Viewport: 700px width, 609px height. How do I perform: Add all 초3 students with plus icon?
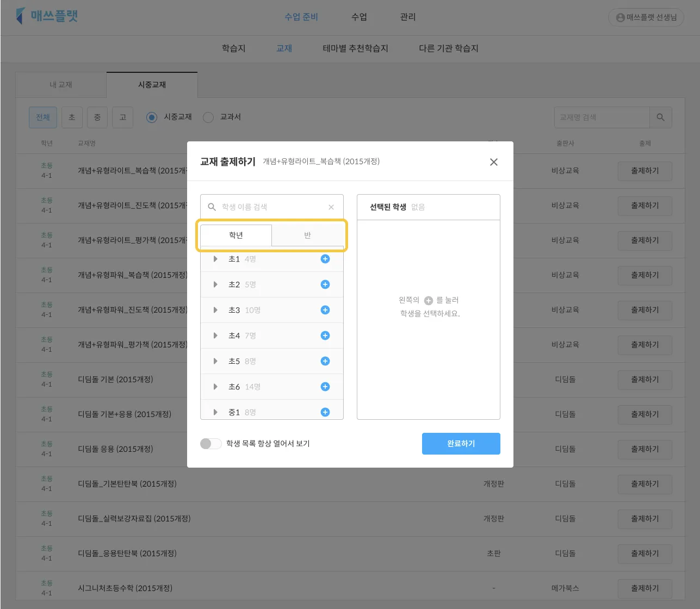point(325,310)
